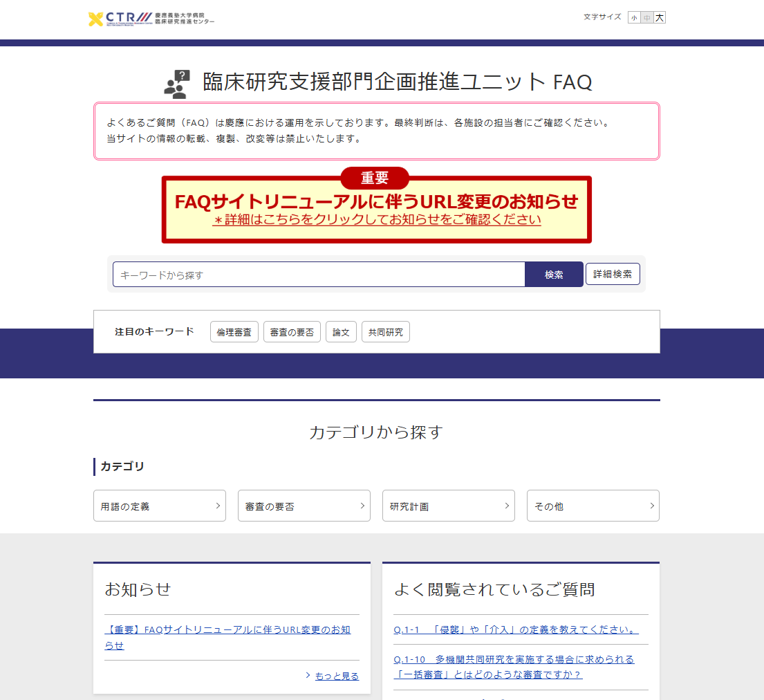
Task: Set font size to small (小)
Action: pos(634,17)
